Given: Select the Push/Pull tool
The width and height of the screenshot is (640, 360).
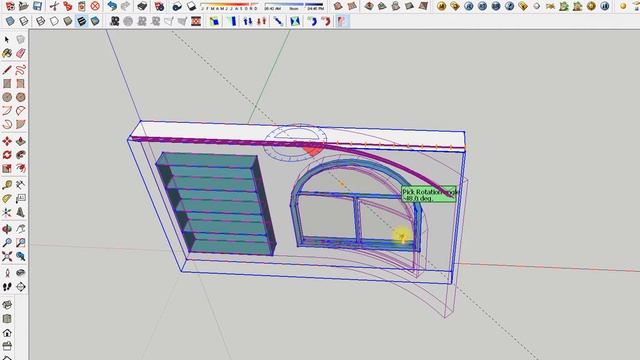Looking at the screenshot, I should [20, 141].
